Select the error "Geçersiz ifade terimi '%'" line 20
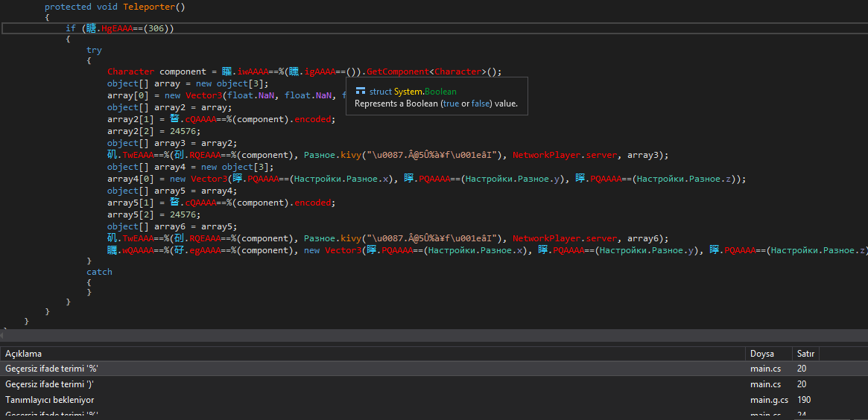 434,369
